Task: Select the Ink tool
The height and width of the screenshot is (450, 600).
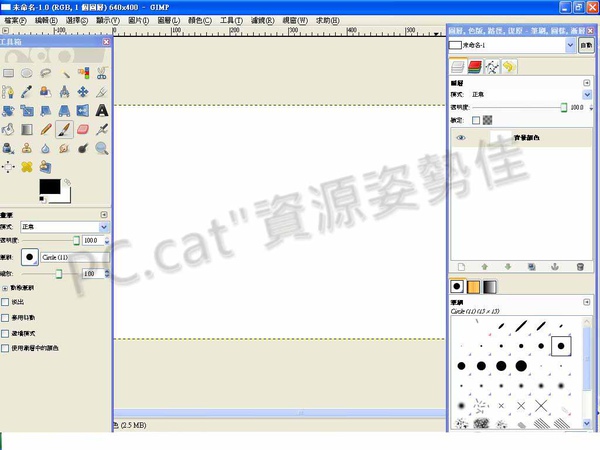Action: coord(8,148)
